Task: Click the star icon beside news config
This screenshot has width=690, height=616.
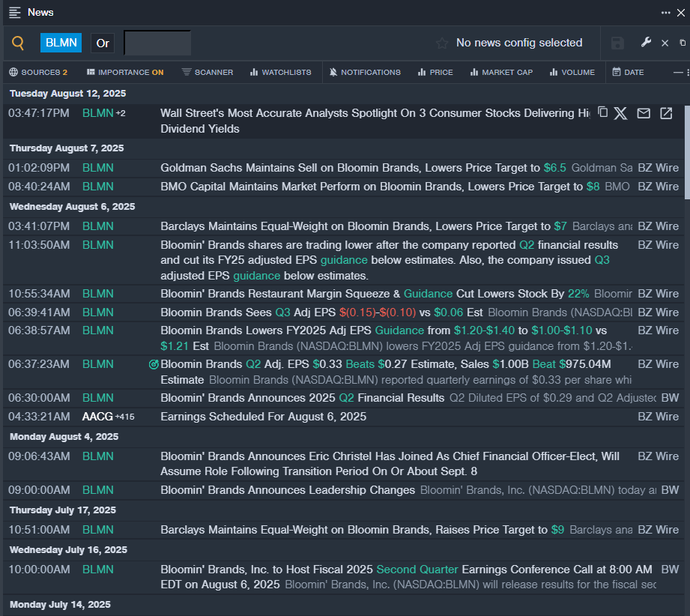Action: pyautogui.click(x=442, y=43)
